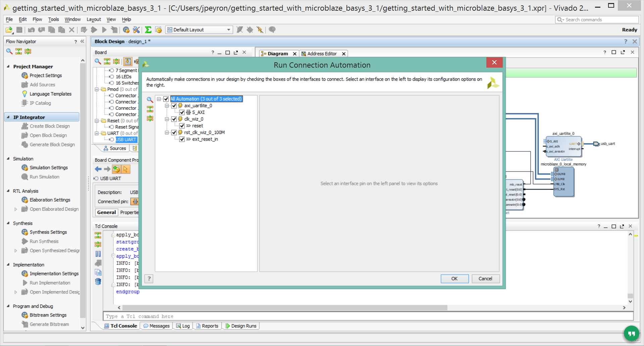Uncheck the All Automation checkbox

(166, 99)
